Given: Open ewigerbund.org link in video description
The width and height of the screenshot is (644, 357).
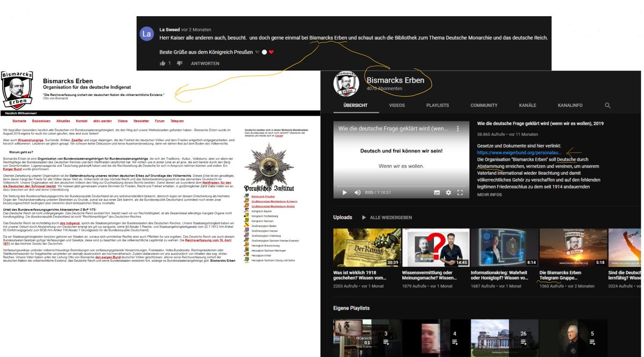Looking at the screenshot, I should tap(519, 152).
